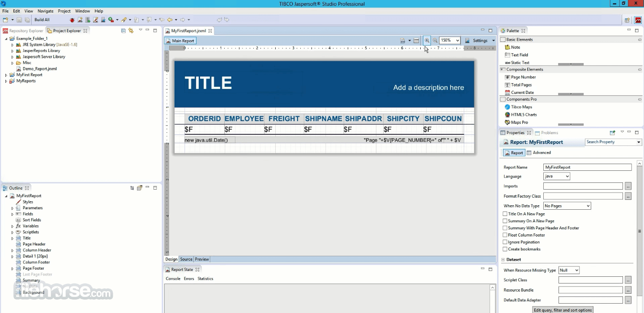Check Ignore Pagination
The image size is (644, 313).
pos(505,242)
